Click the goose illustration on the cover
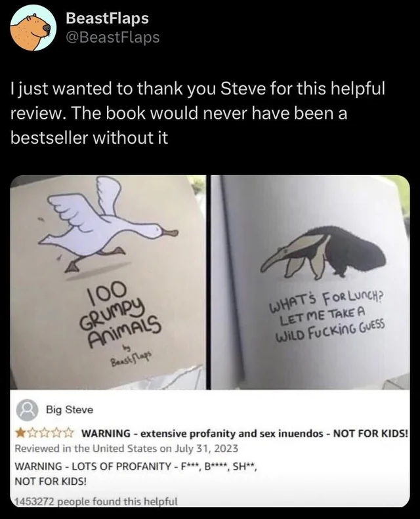420x519 pixels. 108,225
